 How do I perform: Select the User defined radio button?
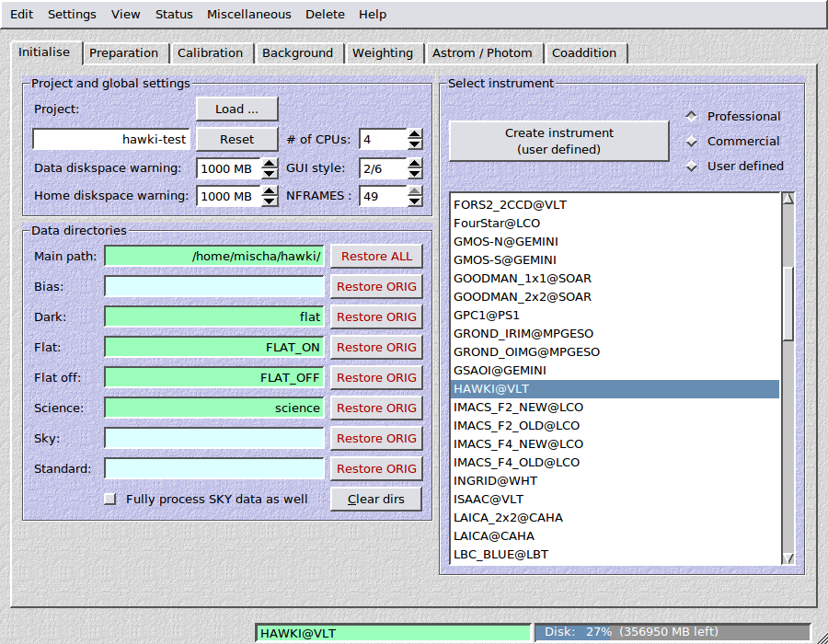pos(691,167)
